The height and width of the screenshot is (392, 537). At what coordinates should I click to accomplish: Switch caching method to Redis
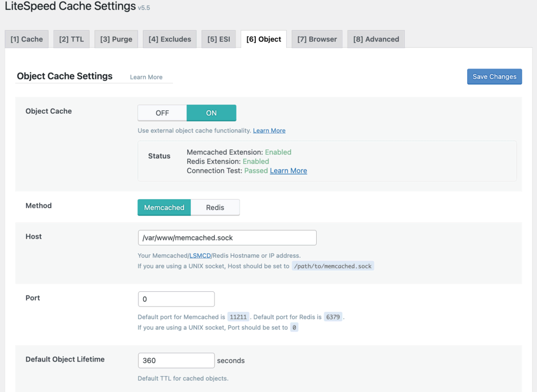tap(215, 207)
